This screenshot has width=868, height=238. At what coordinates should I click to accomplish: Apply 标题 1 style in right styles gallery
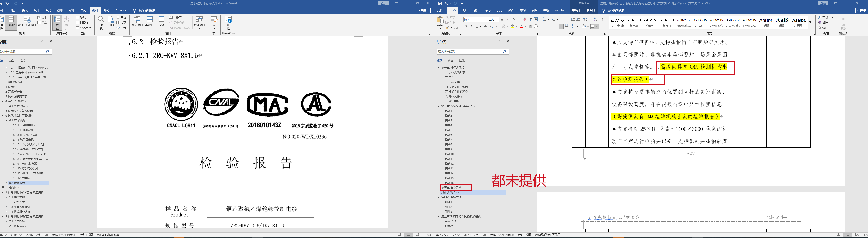coord(782,22)
